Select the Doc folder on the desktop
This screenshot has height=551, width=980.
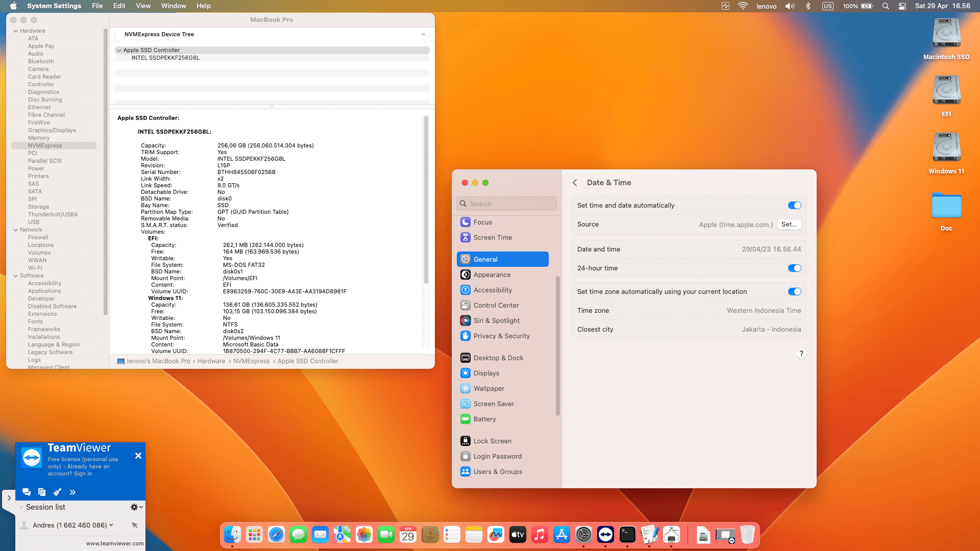tap(946, 211)
